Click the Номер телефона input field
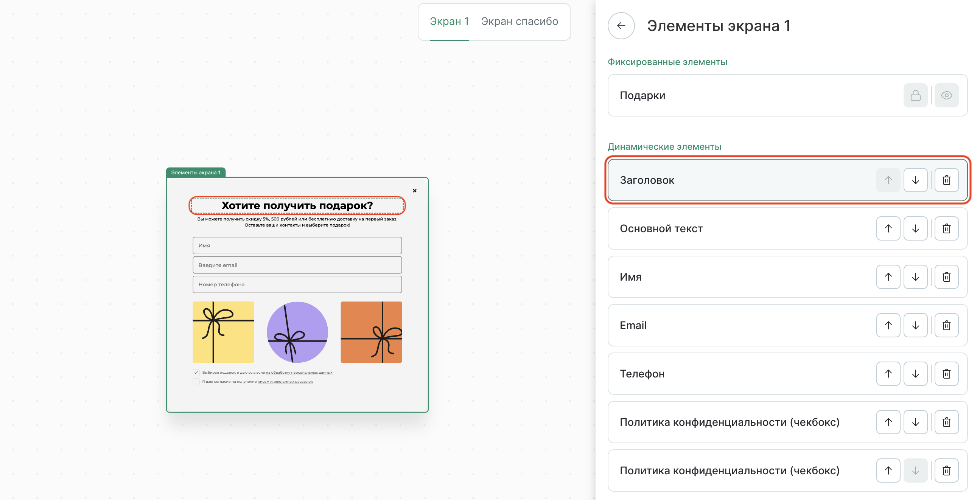Image resolution: width=980 pixels, height=500 pixels. pos(297,284)
